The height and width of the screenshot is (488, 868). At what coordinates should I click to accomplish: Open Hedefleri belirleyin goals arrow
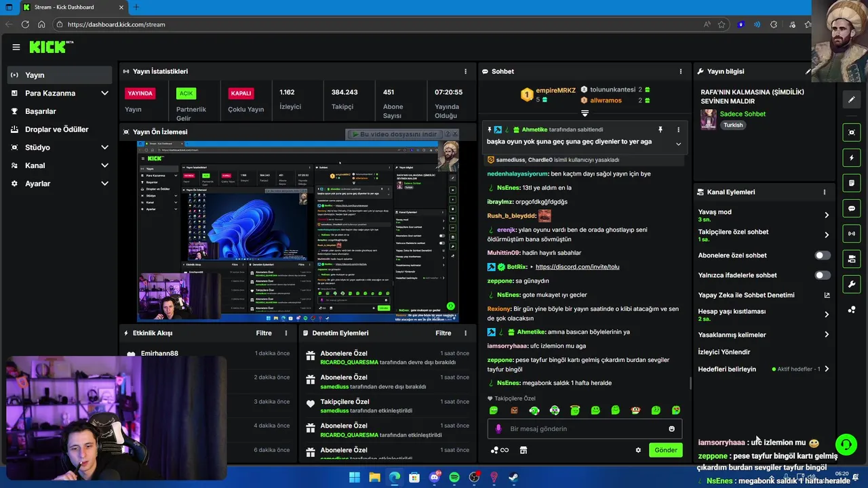click(827, 369)
